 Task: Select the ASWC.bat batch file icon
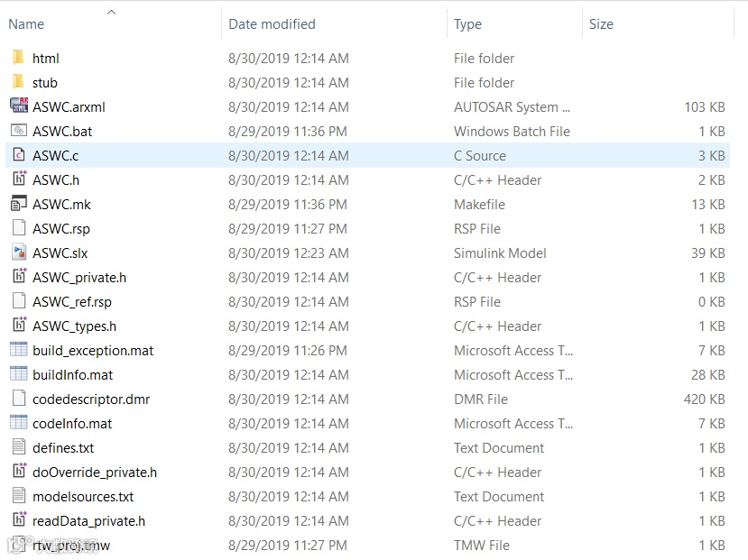click(x=18, y=131)
